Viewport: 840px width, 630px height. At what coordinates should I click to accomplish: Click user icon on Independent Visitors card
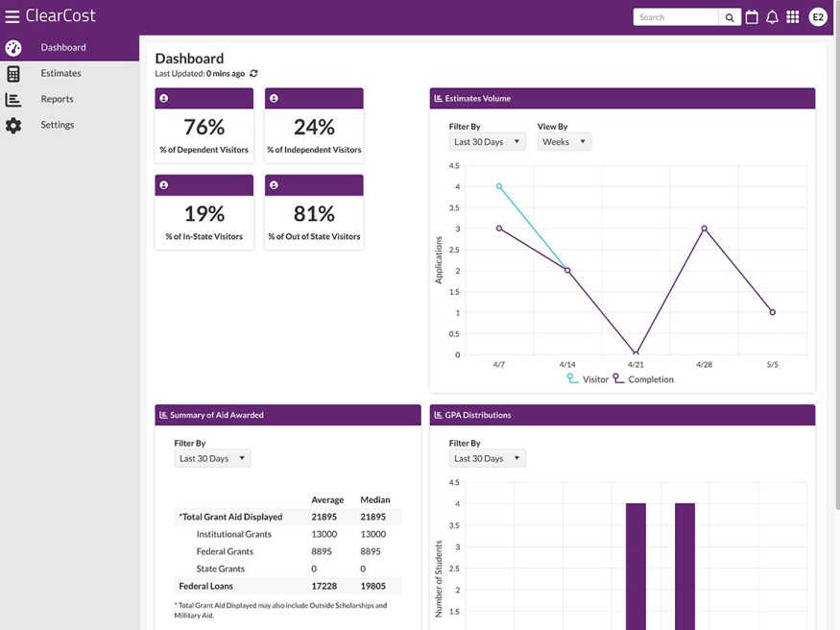pos(274,99)
